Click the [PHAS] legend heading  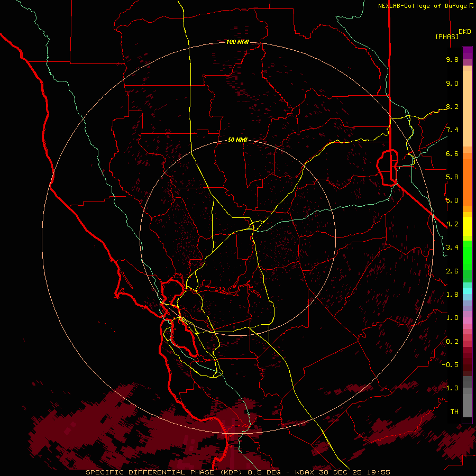tap(447, 36)
